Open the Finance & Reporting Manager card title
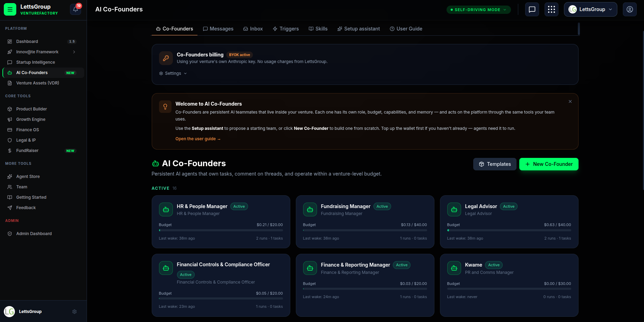This screenshot has width=644, height=322. click(x=355, y=265)
